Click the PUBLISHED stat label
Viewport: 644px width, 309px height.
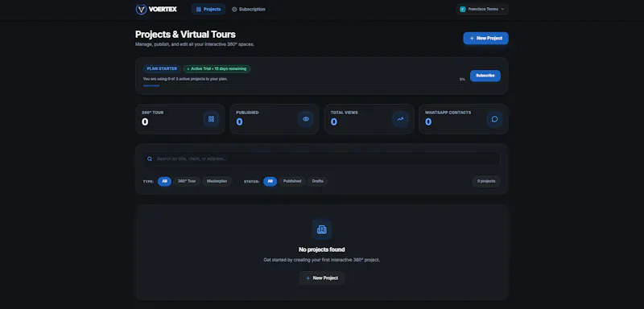click(247, 113)
